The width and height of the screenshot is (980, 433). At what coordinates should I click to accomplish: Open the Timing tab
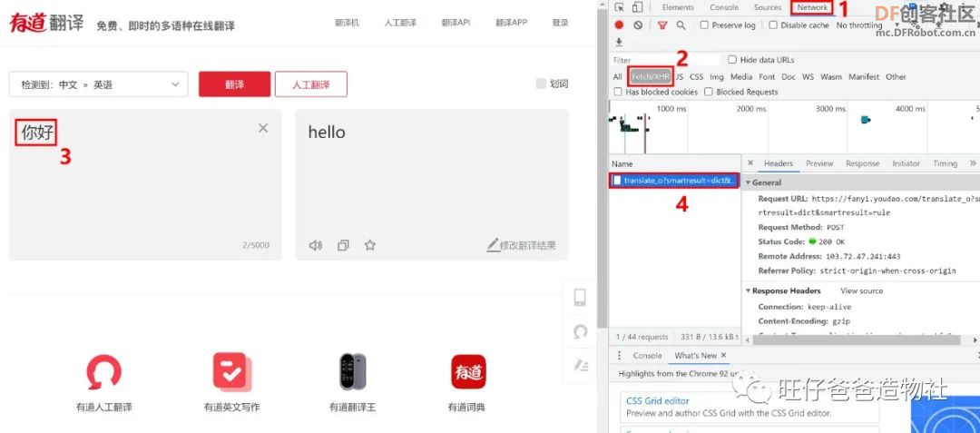click(x=945, y=163)
